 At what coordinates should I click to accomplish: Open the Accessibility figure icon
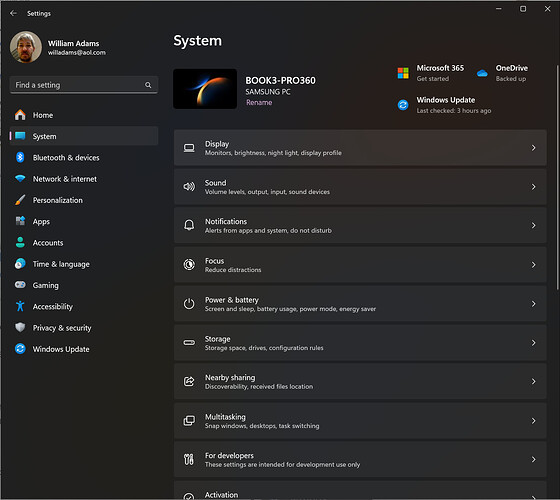[x=20, y=306]
